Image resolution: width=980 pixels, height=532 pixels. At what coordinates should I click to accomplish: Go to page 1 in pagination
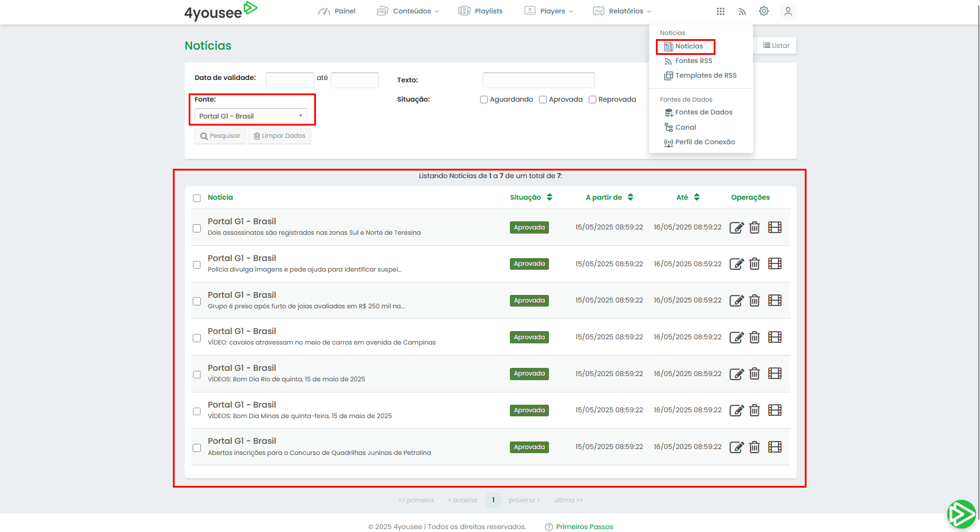tap(494, 500)
